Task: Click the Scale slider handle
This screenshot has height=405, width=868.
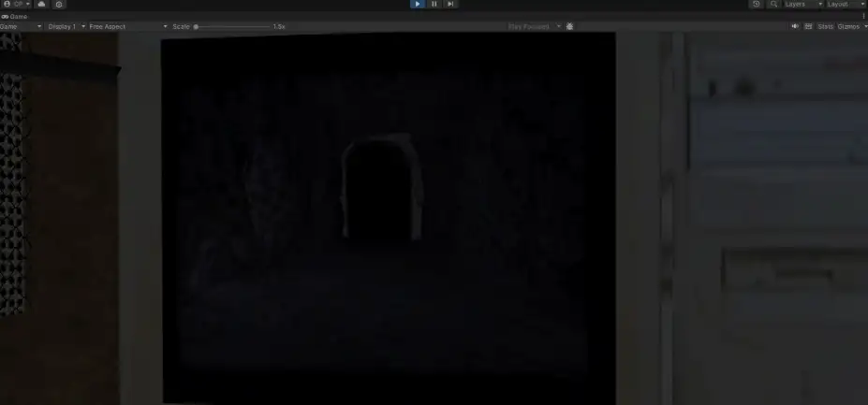Action: [x=196, y=26]
